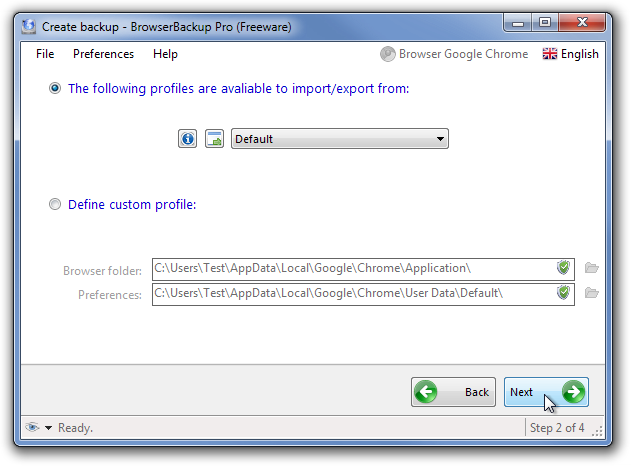Go Back to the previous step

click(453, 392)
